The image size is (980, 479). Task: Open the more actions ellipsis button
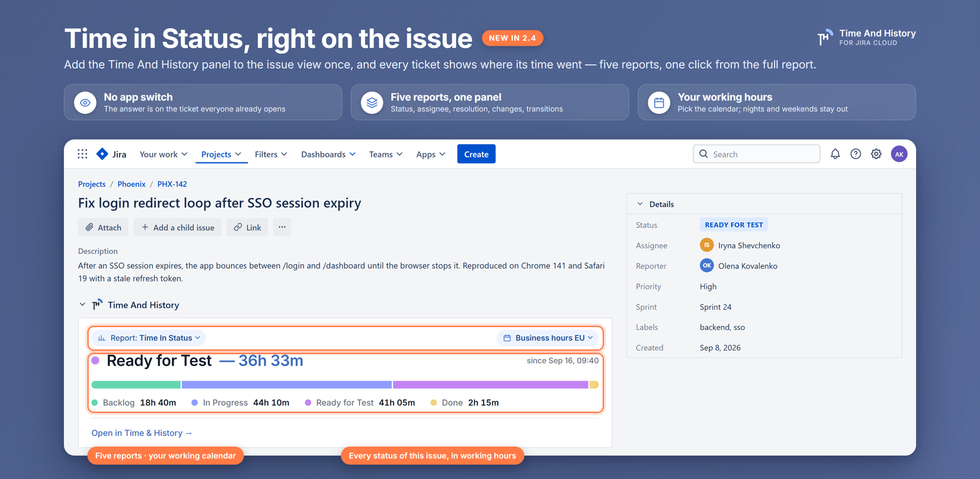point(282,227)
